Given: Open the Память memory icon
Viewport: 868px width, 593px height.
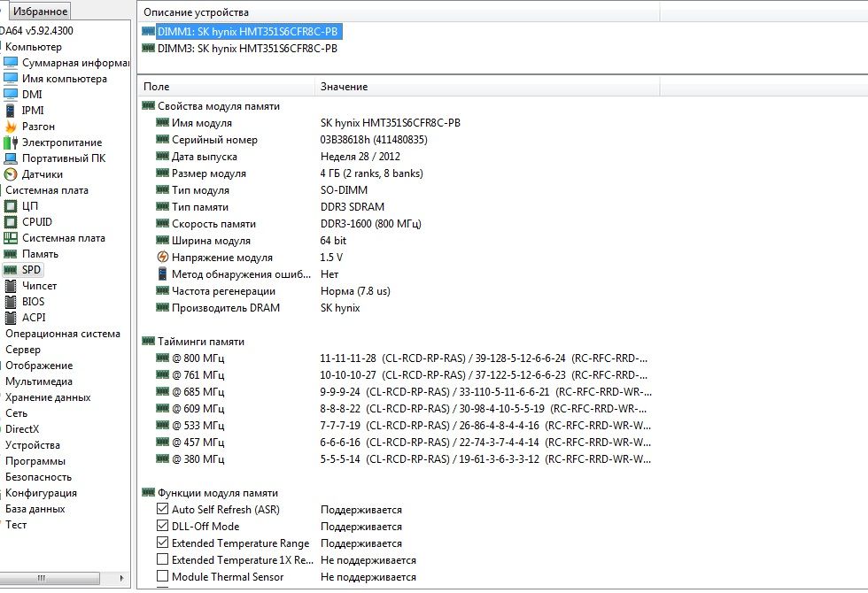Looking at the screenshot, I should (x=11, y=254).
